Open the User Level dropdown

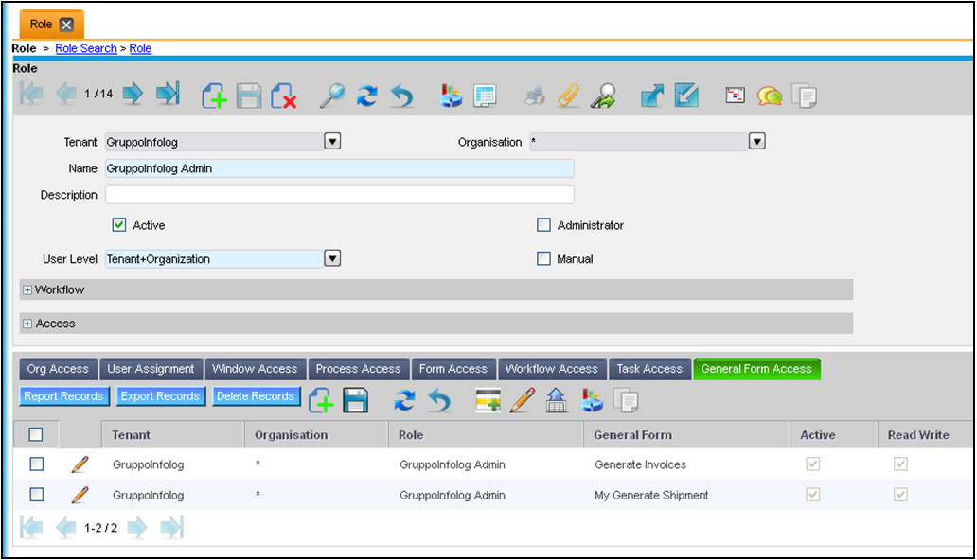tap(332, 258)
